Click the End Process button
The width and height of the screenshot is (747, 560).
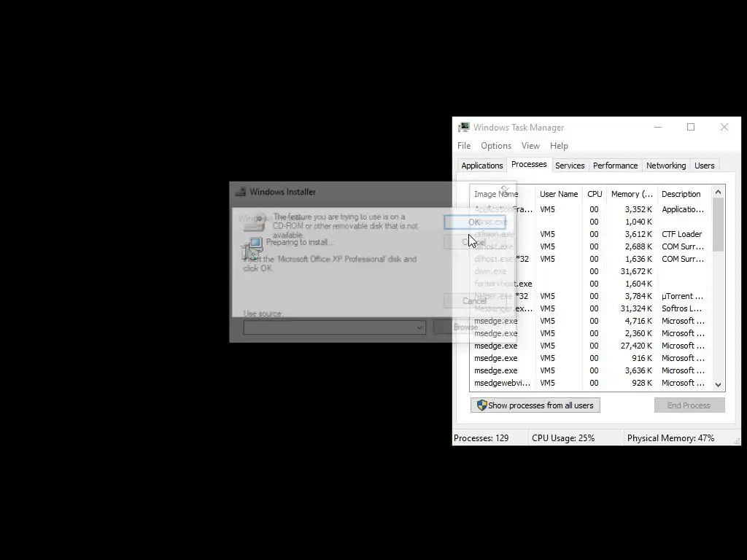(x=689, y=405)
